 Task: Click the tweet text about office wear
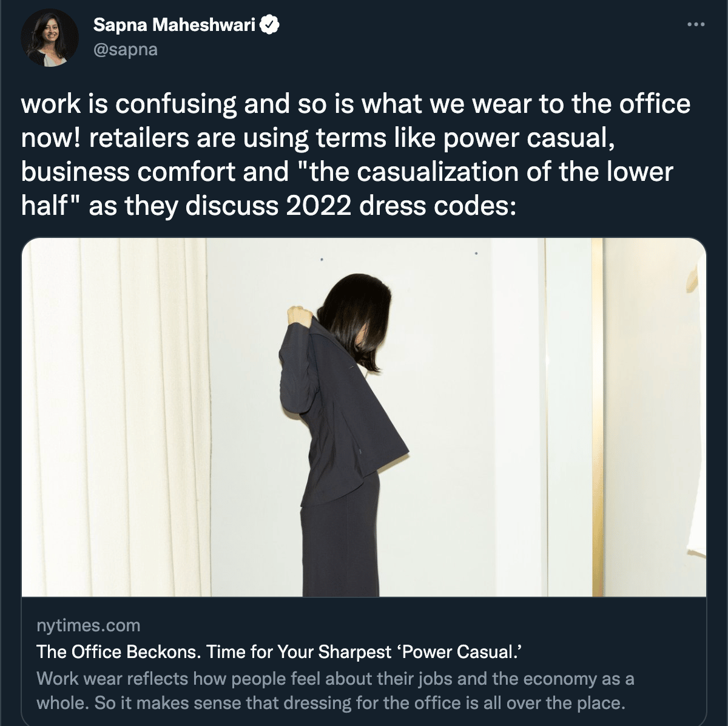pyautogui.click(x=356, y=155)
